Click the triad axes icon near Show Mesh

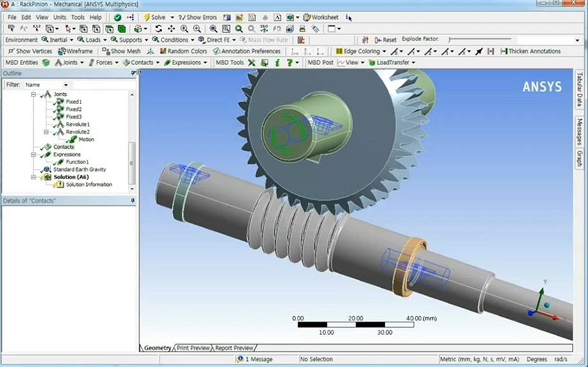click(151, 51)
